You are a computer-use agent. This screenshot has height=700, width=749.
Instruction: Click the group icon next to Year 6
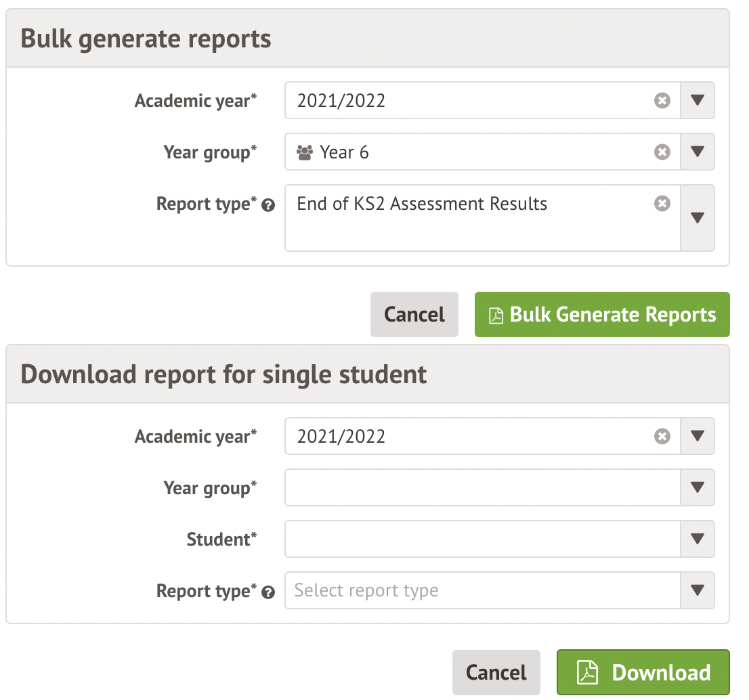(305, 152)
